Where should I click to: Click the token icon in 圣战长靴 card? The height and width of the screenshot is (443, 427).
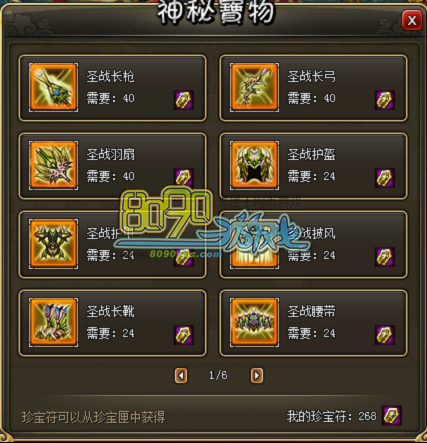tap(184, 335)
